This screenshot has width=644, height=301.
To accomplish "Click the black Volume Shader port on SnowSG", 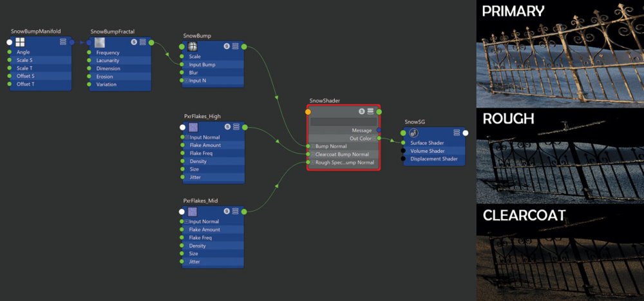I will click(x=403, y=151).
